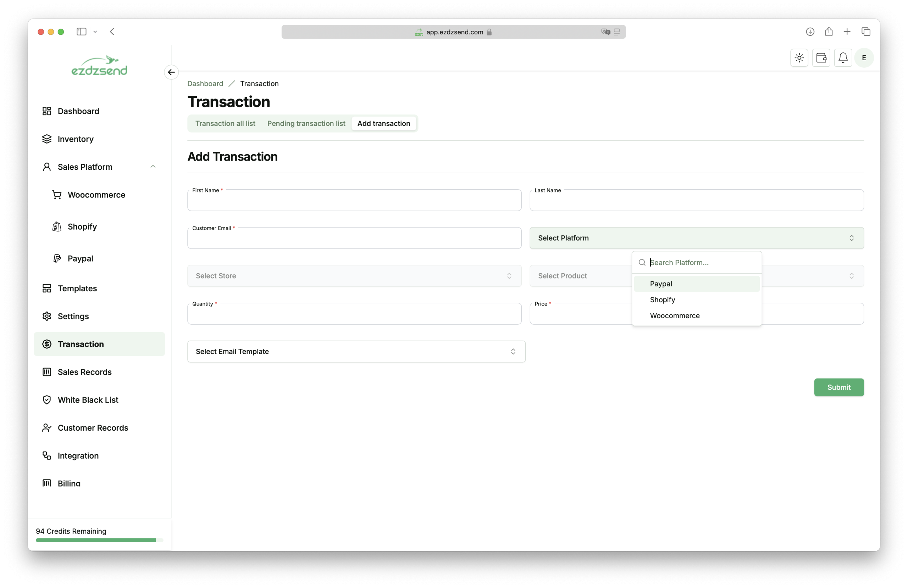Image resolution: width=908 pixels, height=588 pixels.
Task: Select the Inventory layers icon
Action: (47, 139)
